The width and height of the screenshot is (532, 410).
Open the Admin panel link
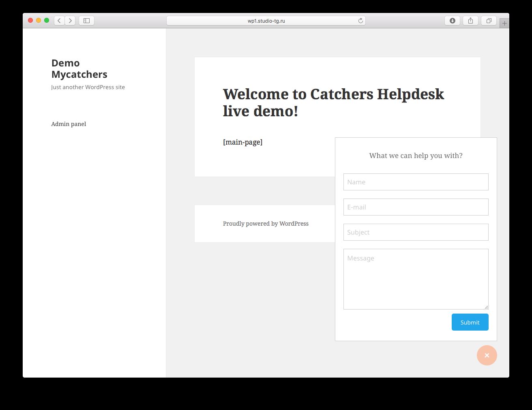click(69, 124)
